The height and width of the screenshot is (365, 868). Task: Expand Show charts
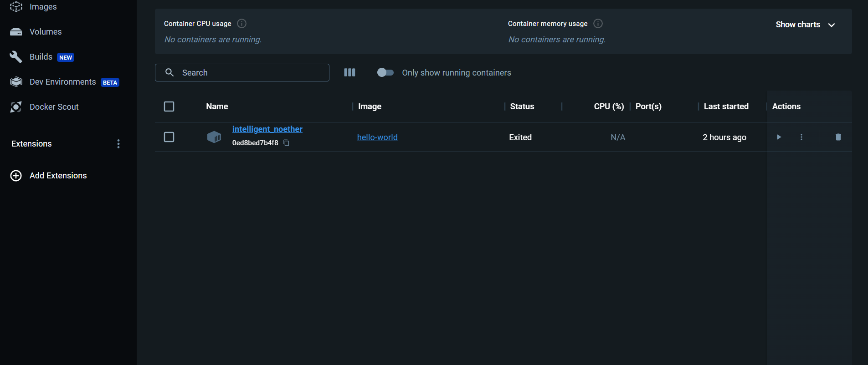click(x=806, y=25)
